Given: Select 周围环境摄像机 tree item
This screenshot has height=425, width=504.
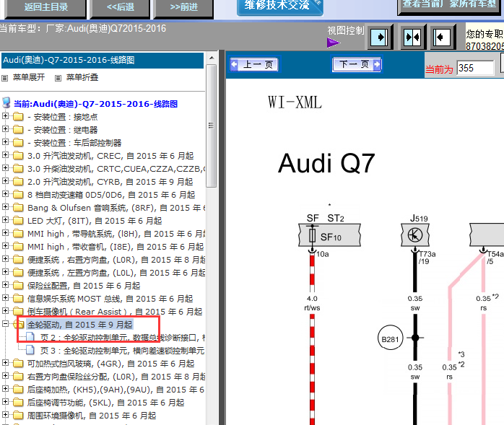Looking at the screenshot, I should 92,416.
